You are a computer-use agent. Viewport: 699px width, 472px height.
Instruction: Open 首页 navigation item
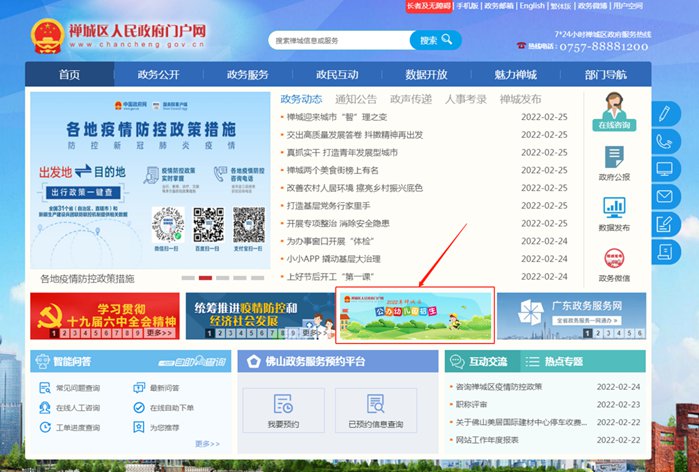[x=70, y=74]
